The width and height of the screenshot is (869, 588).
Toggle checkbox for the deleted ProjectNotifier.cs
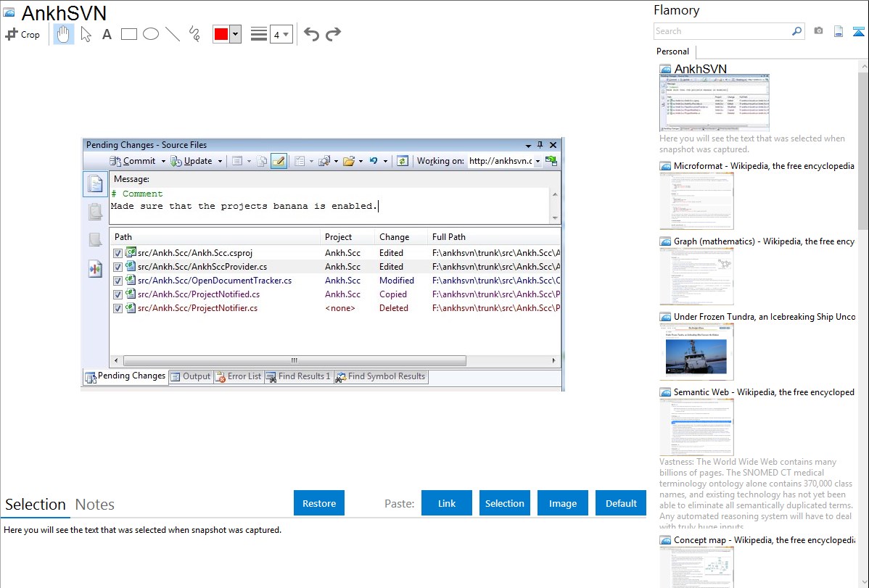[118, 308]
